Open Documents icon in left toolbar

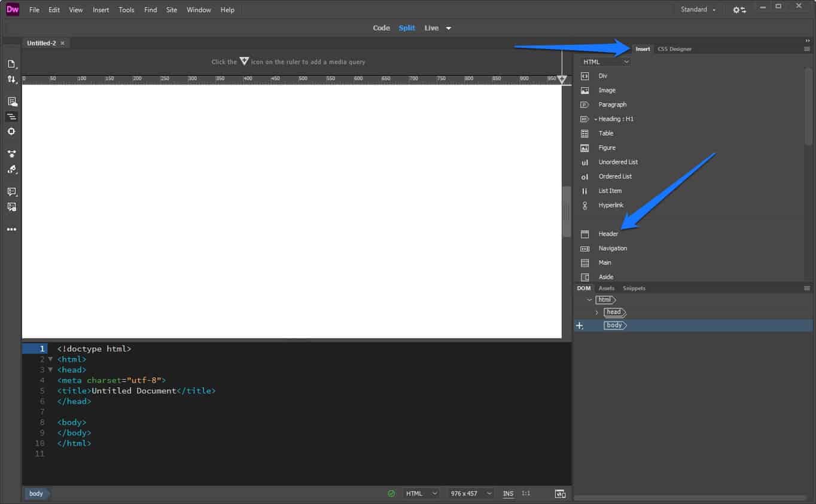click(11, 64)
